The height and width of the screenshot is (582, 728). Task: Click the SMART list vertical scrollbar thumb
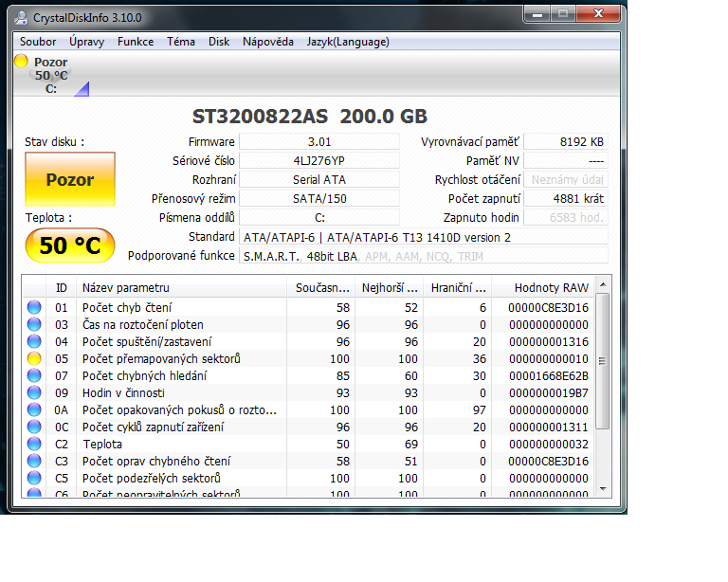(603, 360)
